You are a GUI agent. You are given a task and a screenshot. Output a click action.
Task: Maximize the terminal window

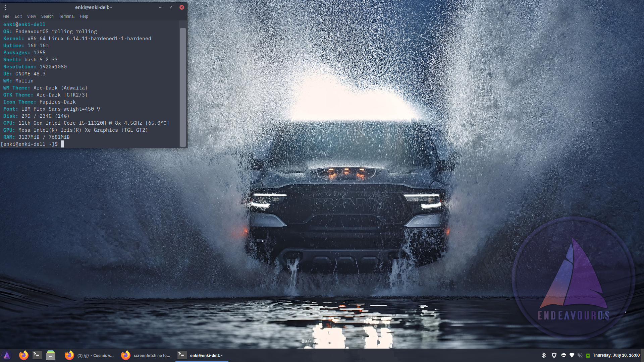pyautogui.click(x=171, y=7)
